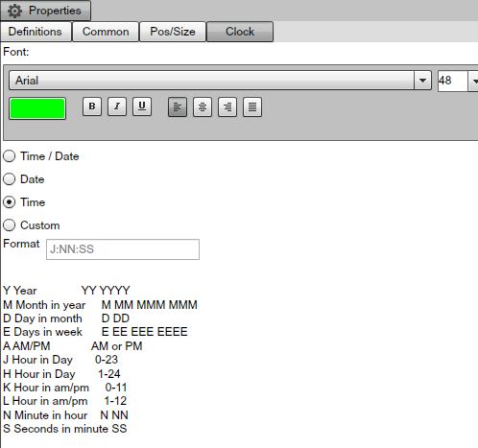The width and height of the screenshot is (478, 448).
Task: Open the Clock tab
Action: tap(240, 32)
